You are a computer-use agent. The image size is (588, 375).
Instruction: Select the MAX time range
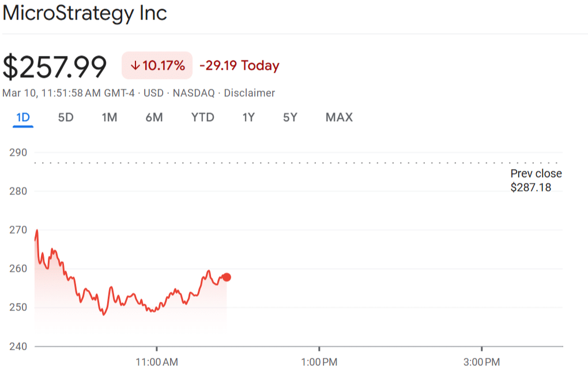339,118
